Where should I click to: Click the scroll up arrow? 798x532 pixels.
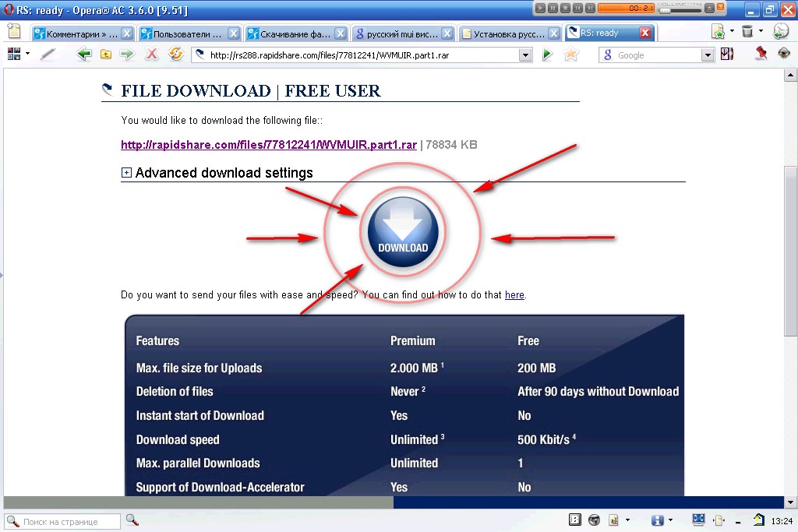pos(790,76)
